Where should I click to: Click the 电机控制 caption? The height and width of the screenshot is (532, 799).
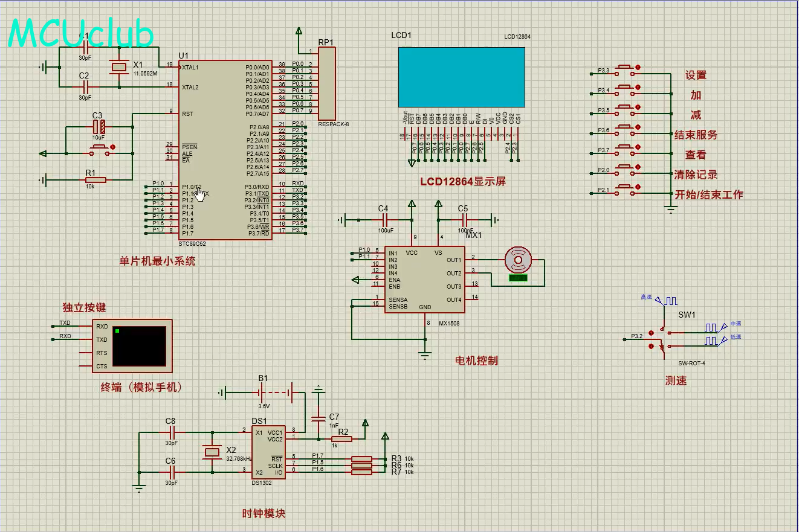(476, 361)
